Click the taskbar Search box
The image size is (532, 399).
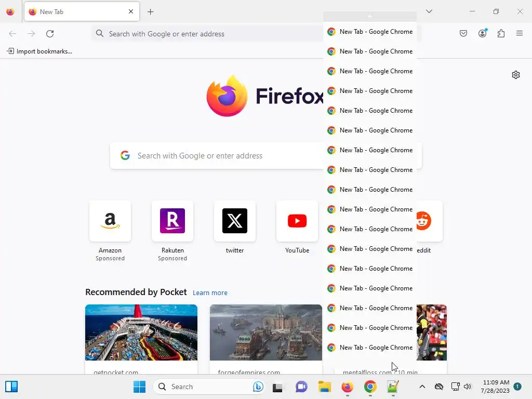click(208, 387)
